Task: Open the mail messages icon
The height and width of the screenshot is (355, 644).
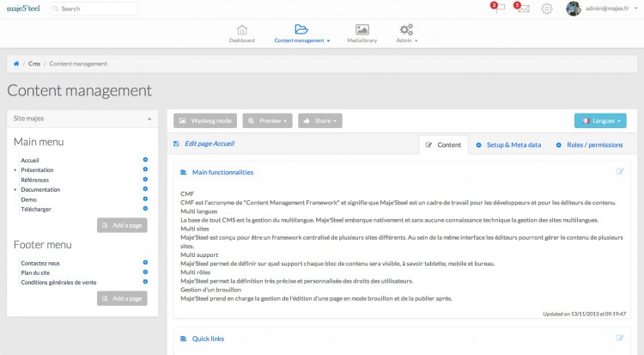Action: (523, 9)
